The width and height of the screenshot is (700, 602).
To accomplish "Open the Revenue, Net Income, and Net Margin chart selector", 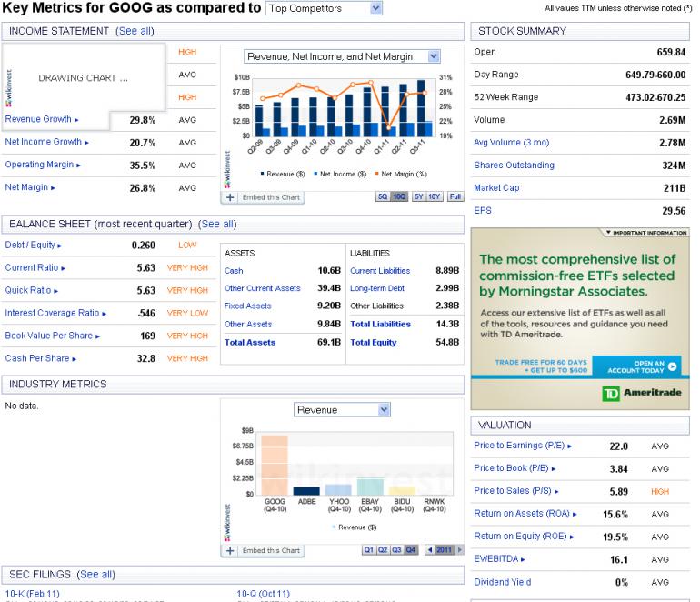I will pyautogui.click(x=342, y=56).
